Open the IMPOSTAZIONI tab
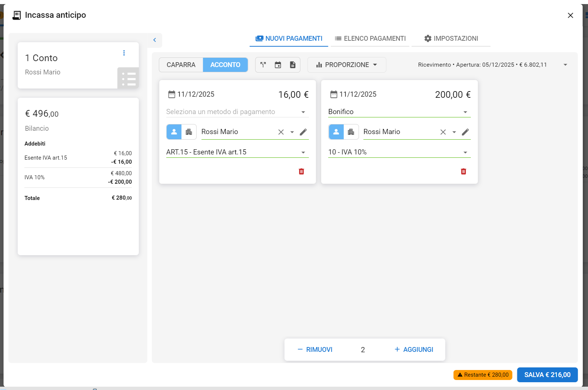 click(x=451, y=39)
